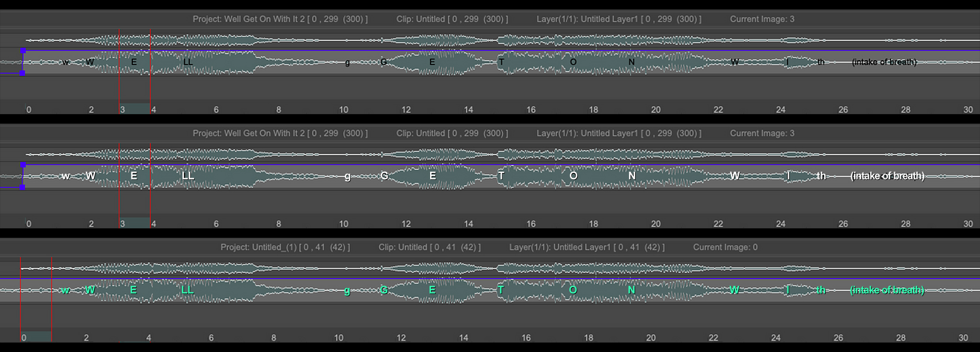Image resolution: width=980 pixels, height=352 pixels.
Task: Select "(intake of breath)" note in top timeline
Action: click(x=884, y=62)
